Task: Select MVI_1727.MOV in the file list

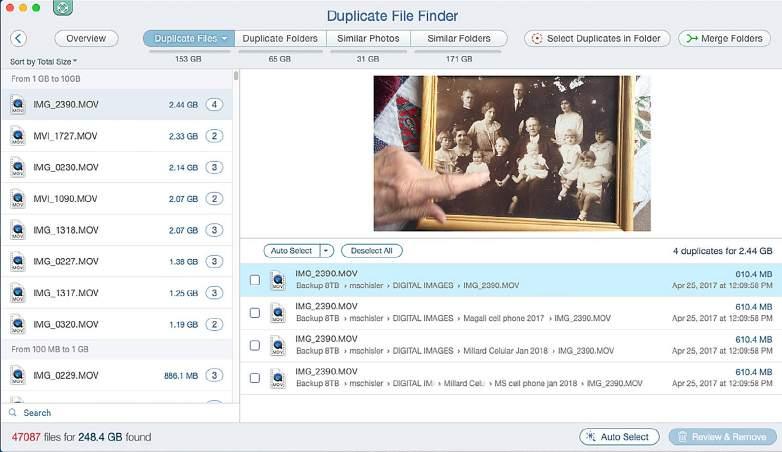Action: point(117,136)
